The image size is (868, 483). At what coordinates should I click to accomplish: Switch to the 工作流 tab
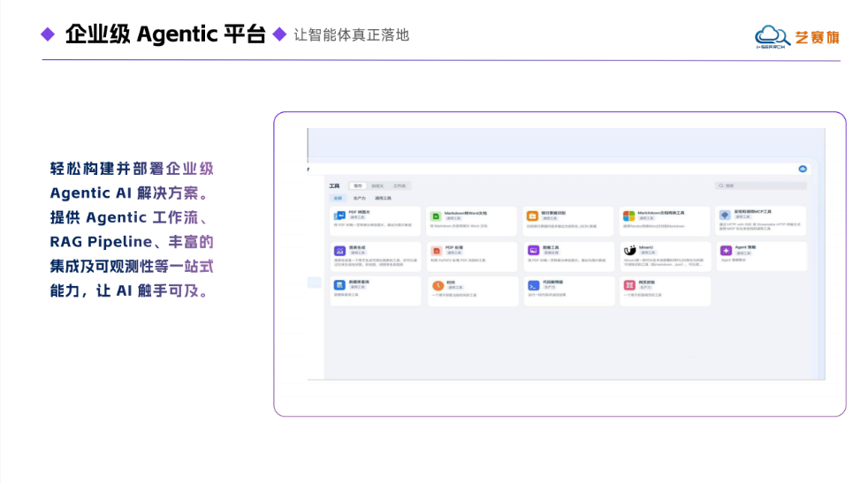coord(400,186)
